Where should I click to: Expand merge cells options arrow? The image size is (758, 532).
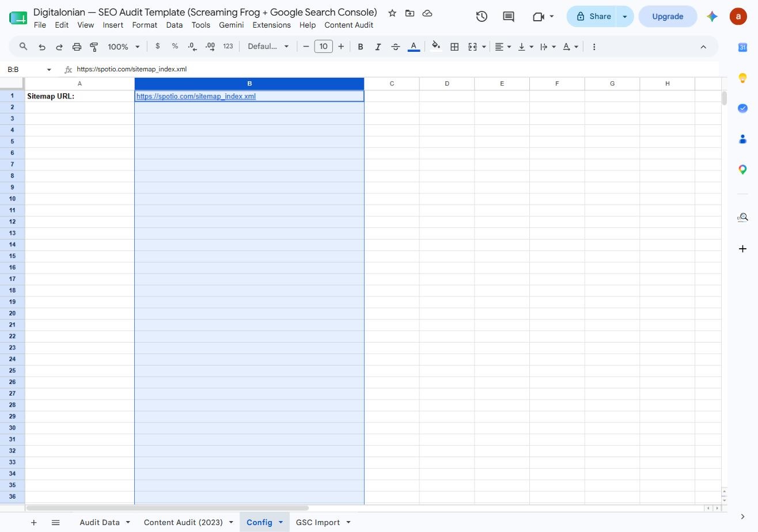pos(484,47)
